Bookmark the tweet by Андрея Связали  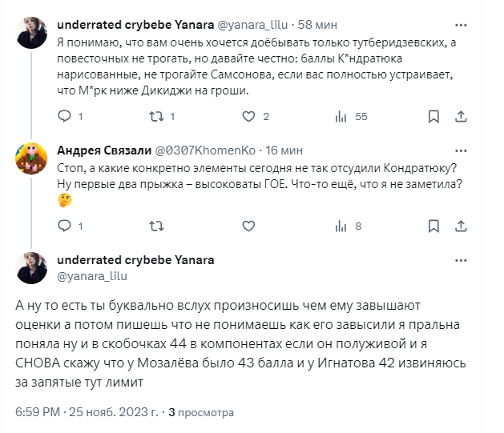(433, 227)
